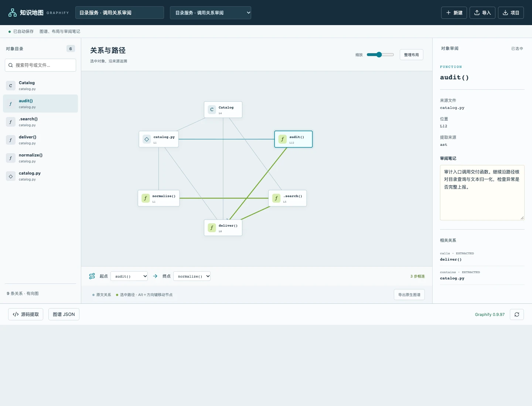Screen dimensions: 532x406
Task: Select Catalog row in object list
Action: [41, 86]
